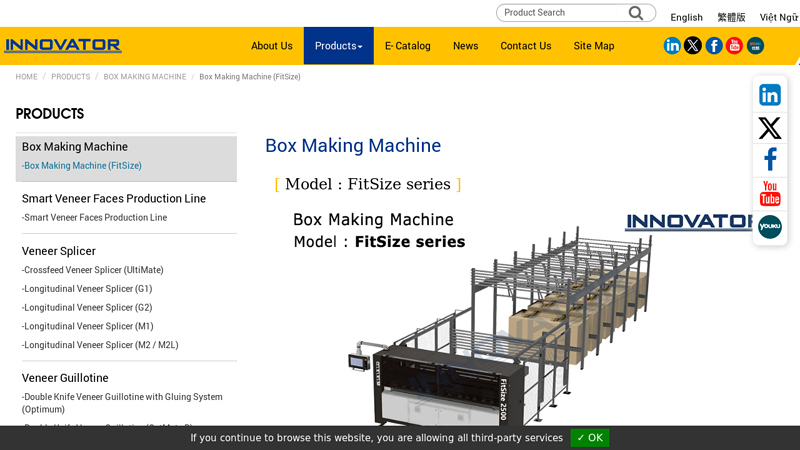Open Longitudinal Veneer Splicer (G2)
This screenshot has height=450, width=800.
pyautogui.click(x=87, y=308)
